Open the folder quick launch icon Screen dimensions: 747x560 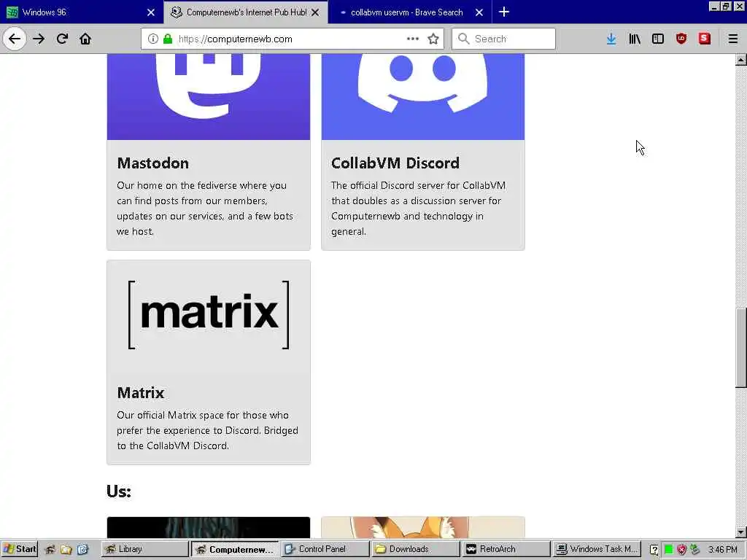[x=66, y=549]
